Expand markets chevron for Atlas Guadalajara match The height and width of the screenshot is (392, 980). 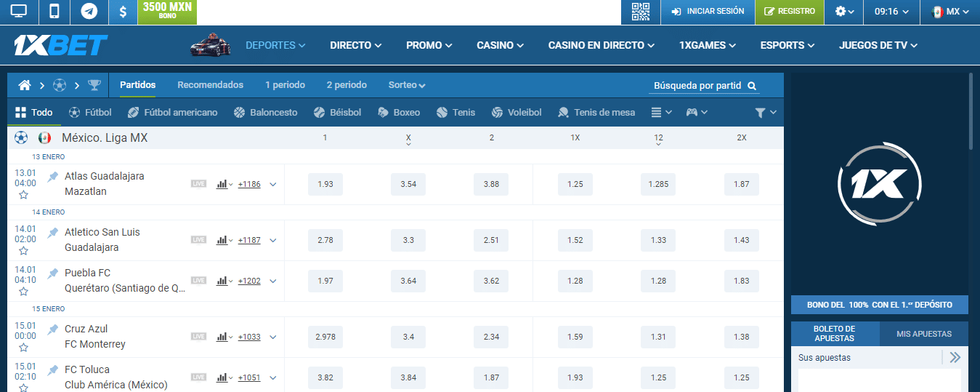pyautogui.click(x=273, y=185)
